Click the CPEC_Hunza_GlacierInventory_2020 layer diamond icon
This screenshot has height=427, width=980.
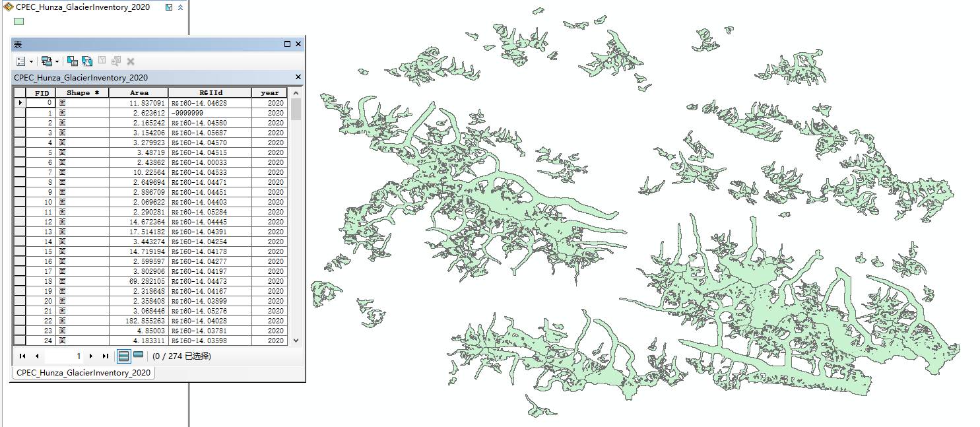(9, 7)
